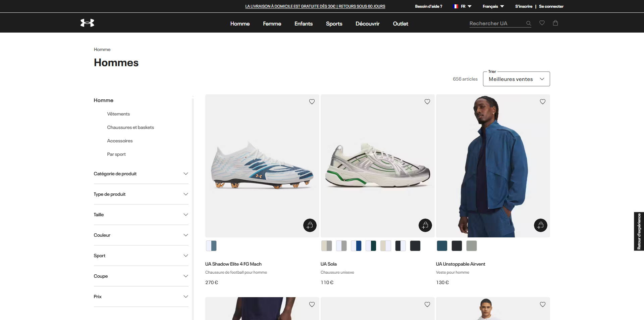Expand the Coupe filter
This screenshot has width=644, height=320.
point(141,276)
